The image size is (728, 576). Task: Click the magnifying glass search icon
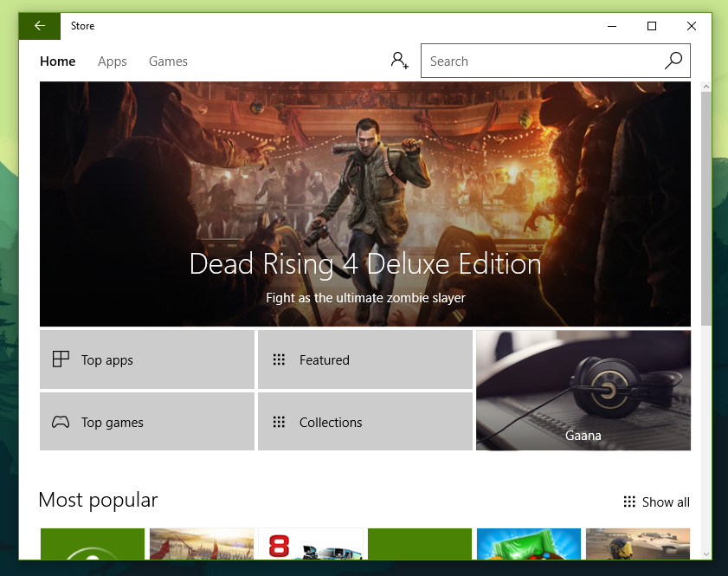673,61
